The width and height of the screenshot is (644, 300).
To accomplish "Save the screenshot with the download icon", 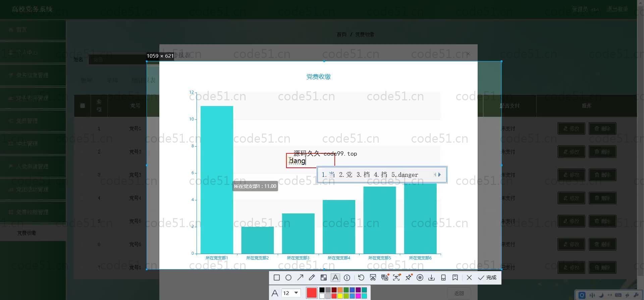I will click(x=432, y=278).
